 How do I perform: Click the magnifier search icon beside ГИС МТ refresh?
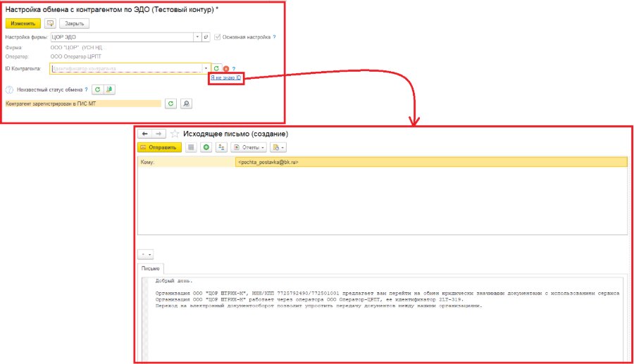coord(186,103)
